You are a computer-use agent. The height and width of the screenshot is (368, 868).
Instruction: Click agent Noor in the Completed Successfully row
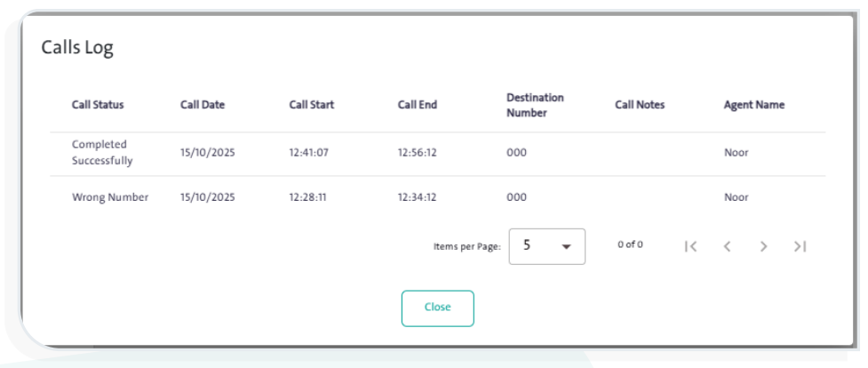pyautogui.click(x=736, y=153)
